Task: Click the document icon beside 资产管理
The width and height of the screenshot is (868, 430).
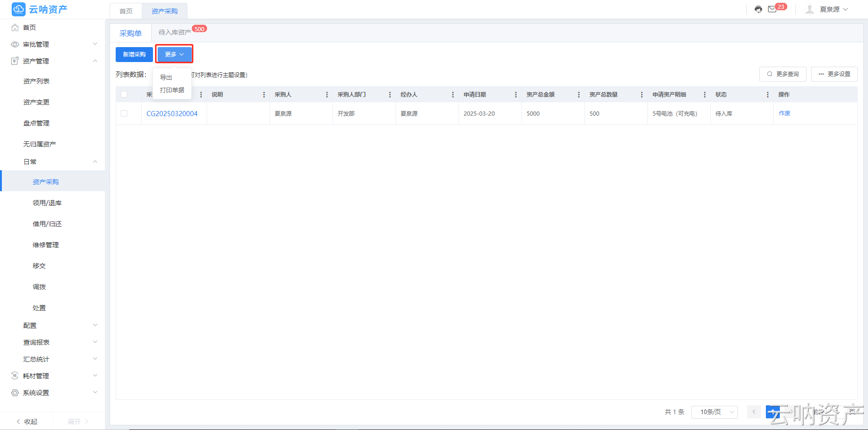Action: click(15, 61)
